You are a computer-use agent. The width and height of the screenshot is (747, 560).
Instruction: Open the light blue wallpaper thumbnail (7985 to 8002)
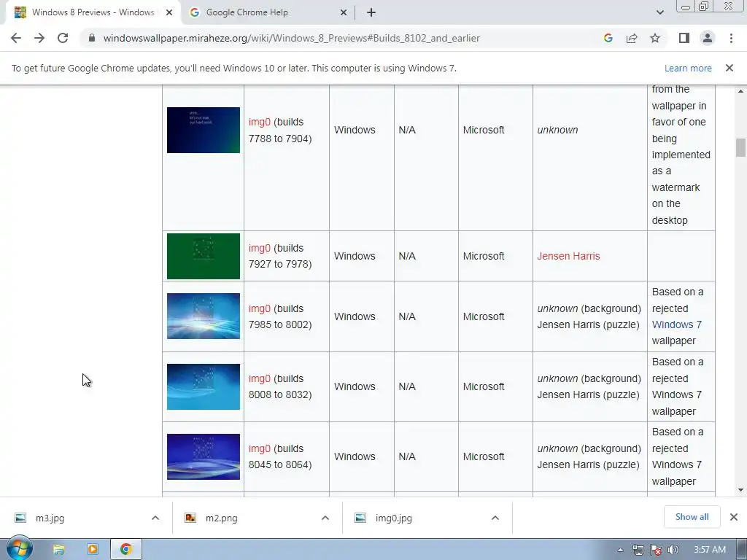pyautogui.click(x=204, y=316)
